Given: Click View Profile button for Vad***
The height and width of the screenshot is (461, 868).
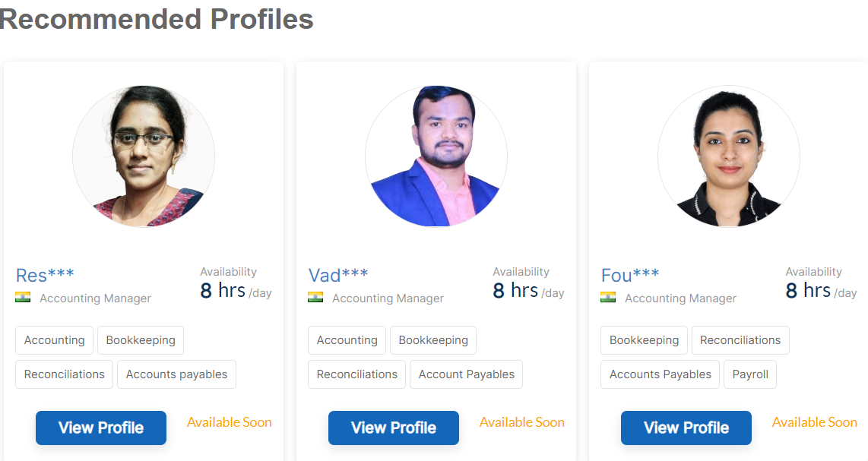Looking at the screenshot, I should (x=394, y=428).
